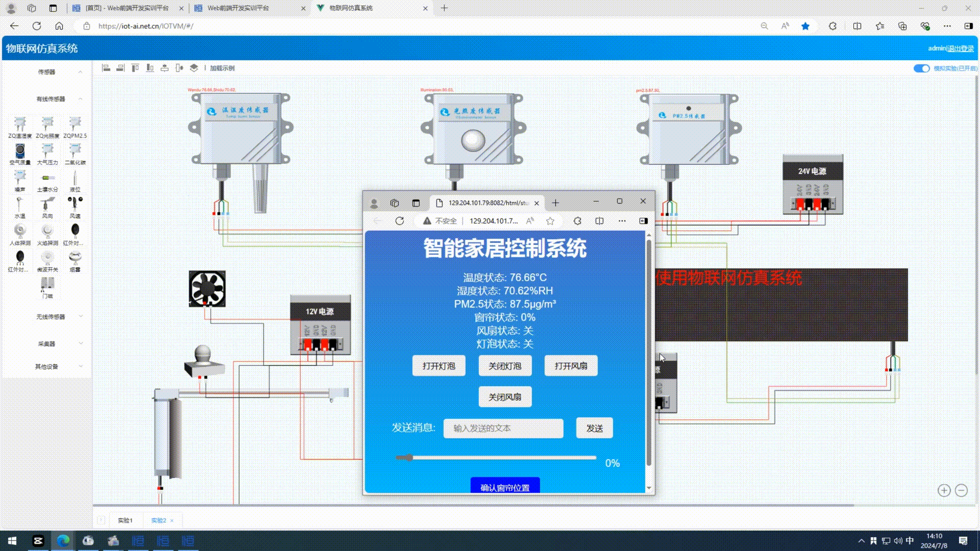Disable the 模拟实验 simulation toggle
The image size is (980, 551).
tap(922, 68)
